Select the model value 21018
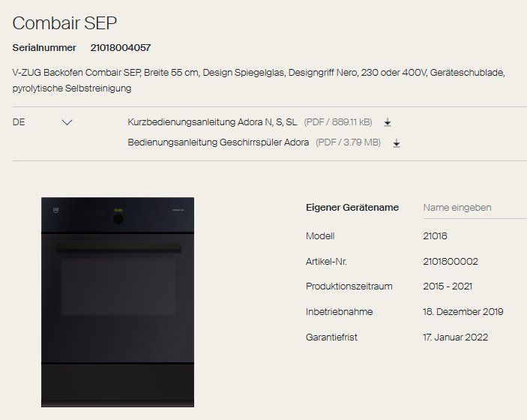Viewport: 527px width, 420px height. [x=435, y=236]
